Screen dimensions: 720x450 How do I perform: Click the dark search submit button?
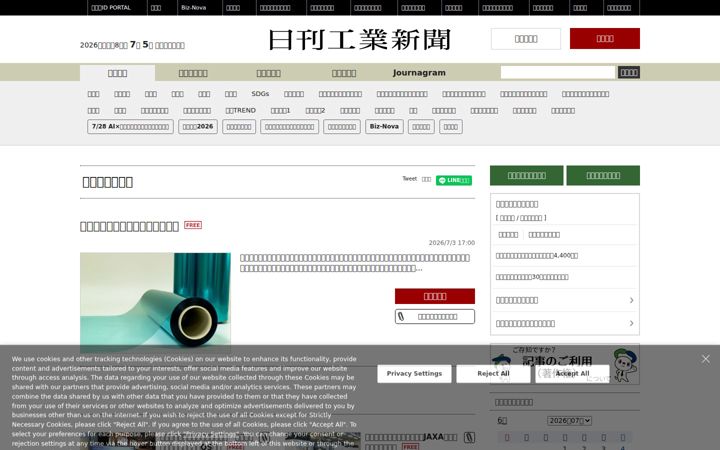629,73
